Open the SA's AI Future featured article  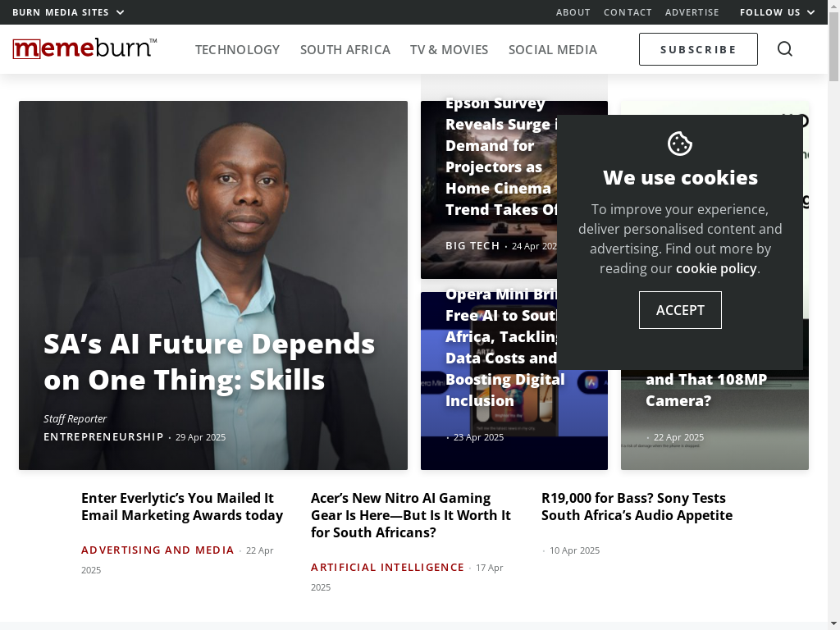pos(209,362)
